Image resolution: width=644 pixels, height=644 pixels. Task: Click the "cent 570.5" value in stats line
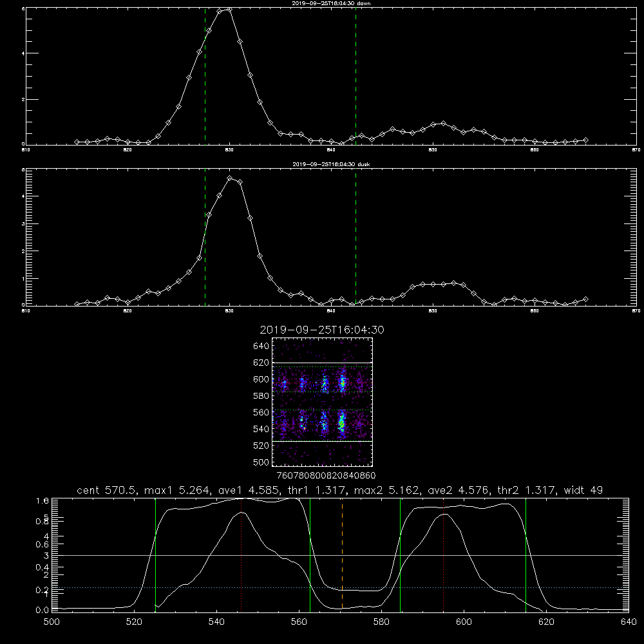click(106, 490)
